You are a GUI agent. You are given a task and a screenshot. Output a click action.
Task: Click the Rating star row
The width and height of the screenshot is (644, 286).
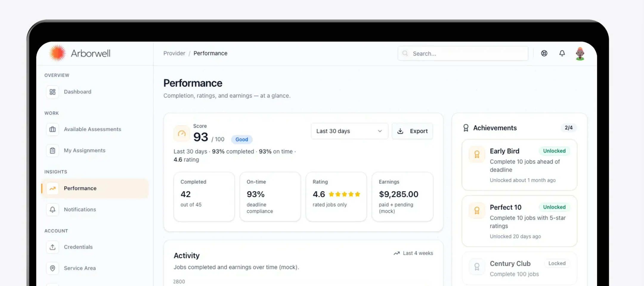point(344,194)
